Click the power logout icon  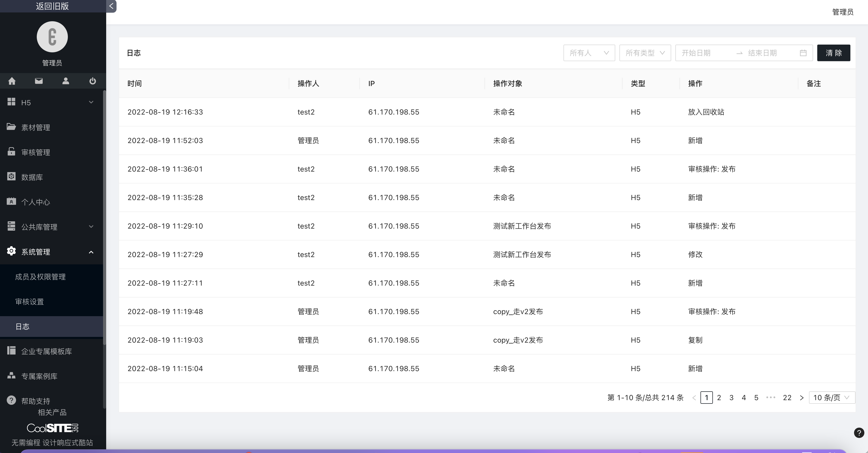point(92,81)
